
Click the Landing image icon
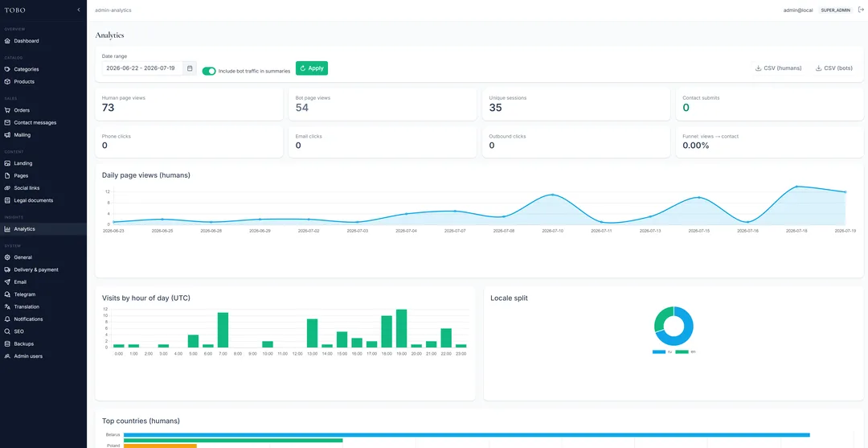pyautogui.click(x=7, y=163)
